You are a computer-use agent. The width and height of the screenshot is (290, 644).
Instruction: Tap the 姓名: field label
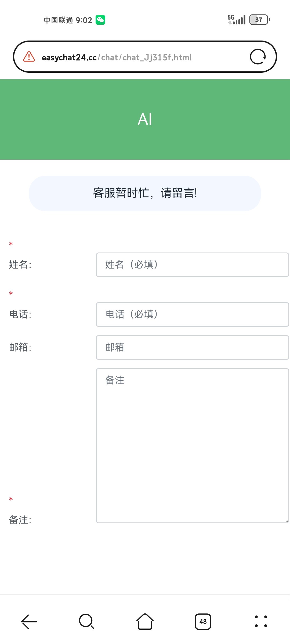click(x=20, y=265)
